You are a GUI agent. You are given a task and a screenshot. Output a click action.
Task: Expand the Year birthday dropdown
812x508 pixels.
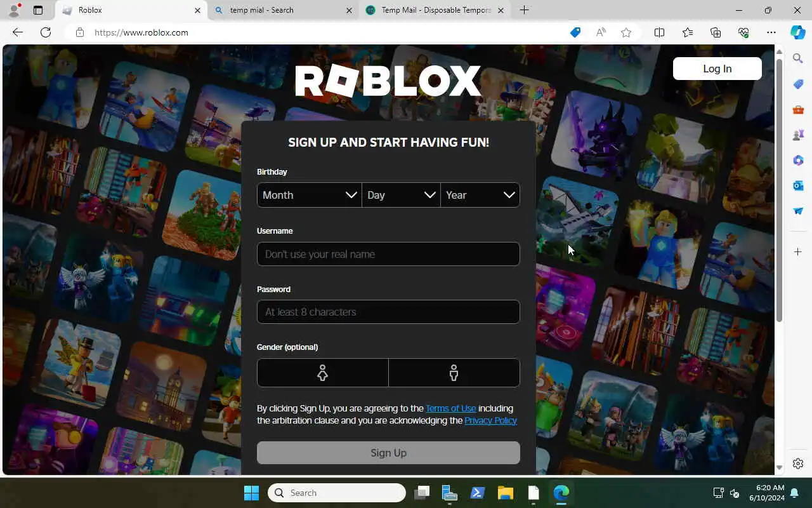(x=480, y=195)
